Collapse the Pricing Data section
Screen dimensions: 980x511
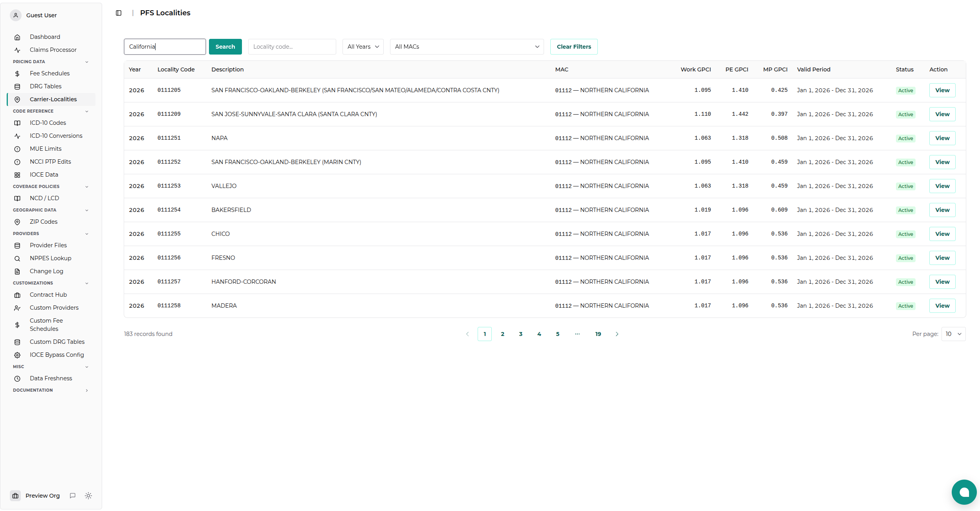[87, 62]
